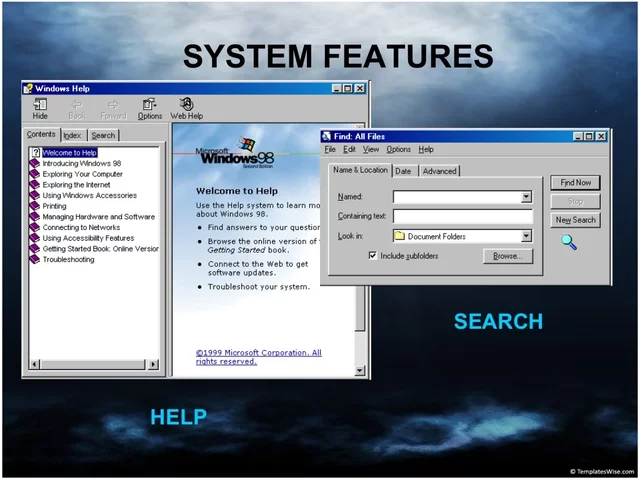
Task: Click the book icon beside Exploring Your Computer
Action: coord(35,174)
